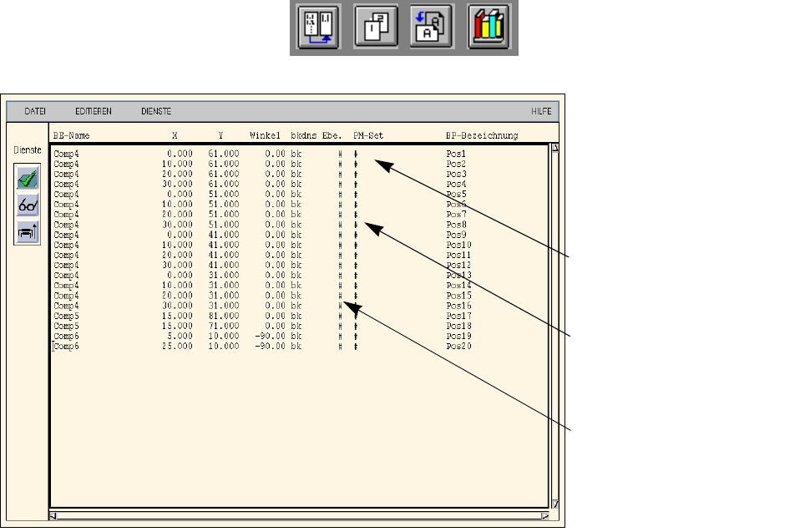
Task: Click the horizontal scrollbar left arrow
Action: tap(53, 515)
